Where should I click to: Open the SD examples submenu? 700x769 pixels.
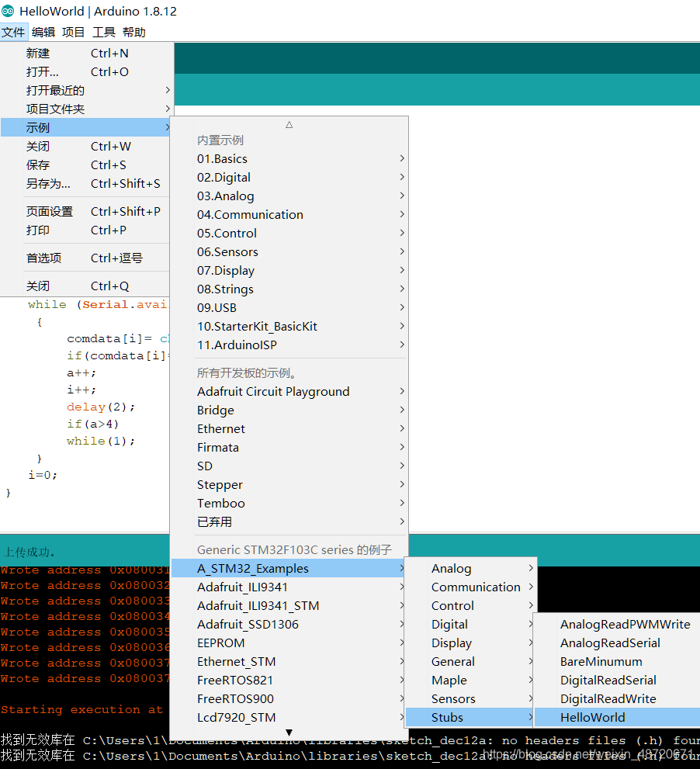[x=289, y=466]
